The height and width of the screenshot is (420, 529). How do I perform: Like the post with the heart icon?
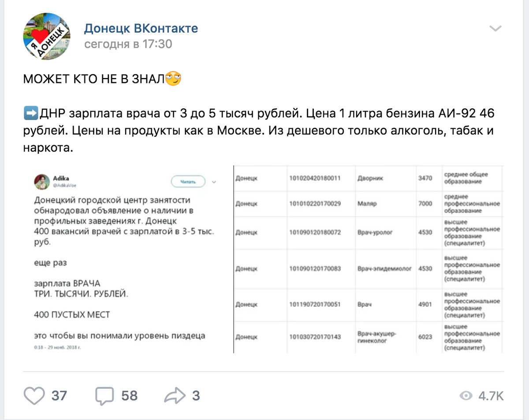(x=34, y=395)
